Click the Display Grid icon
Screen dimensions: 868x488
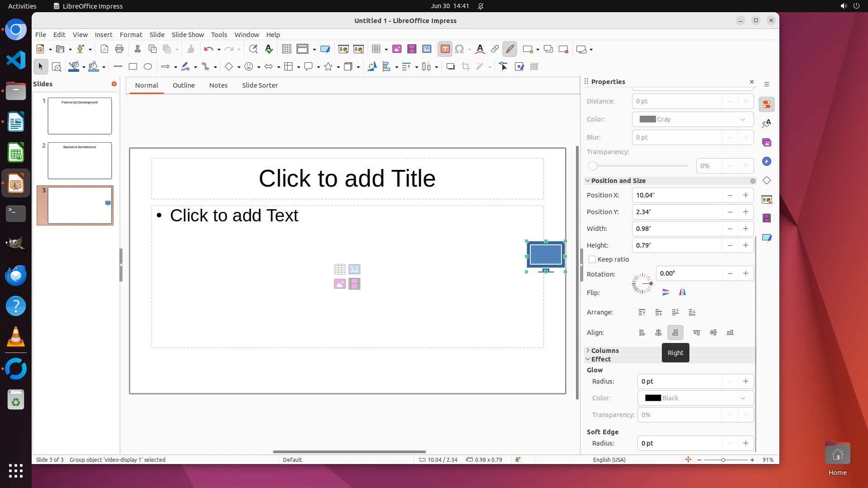287,49
